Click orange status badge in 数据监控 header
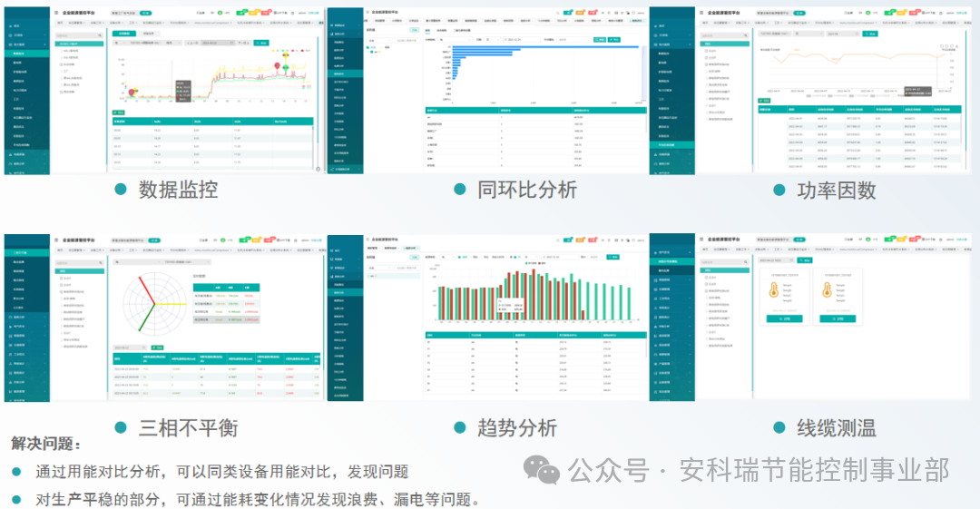980x509 pixels. coord(252,13)
